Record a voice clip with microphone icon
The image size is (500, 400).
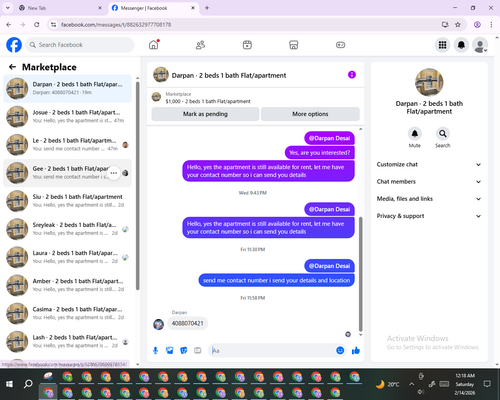coord(155,350)
